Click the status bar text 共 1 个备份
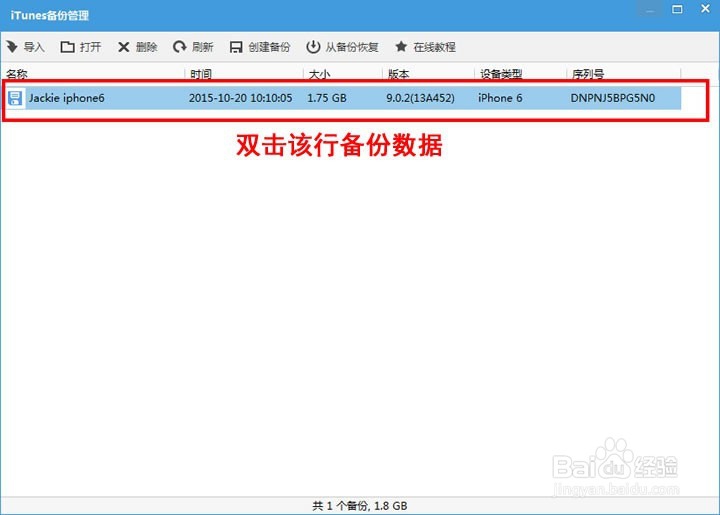The image size is (720, 515). (x=340, y=506)
